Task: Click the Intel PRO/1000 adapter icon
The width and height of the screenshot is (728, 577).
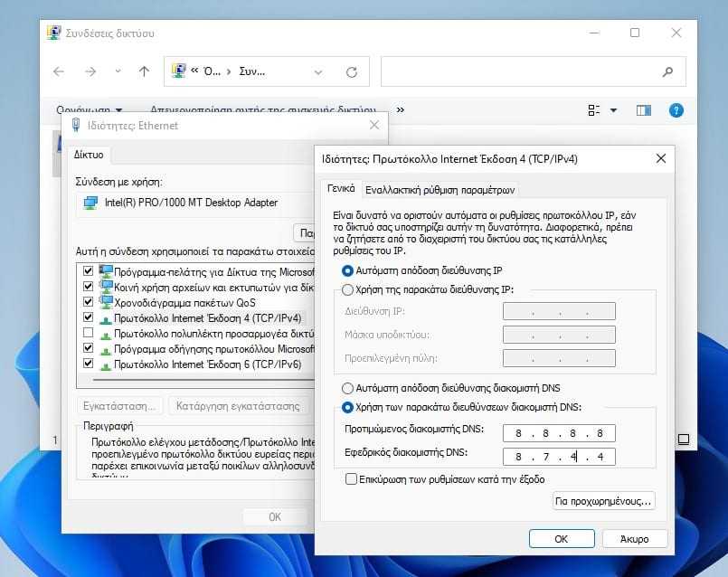Action: tap(90, 203)
